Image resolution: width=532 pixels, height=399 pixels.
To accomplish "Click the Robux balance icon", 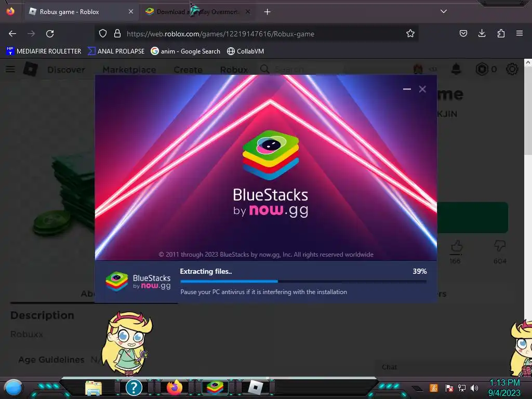I will pos(482,69).
